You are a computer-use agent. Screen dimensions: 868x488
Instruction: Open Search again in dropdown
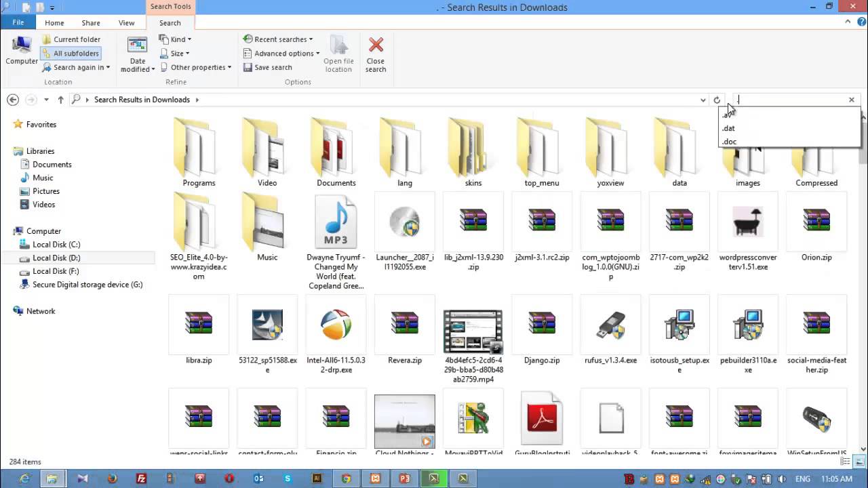pos(76,67)
